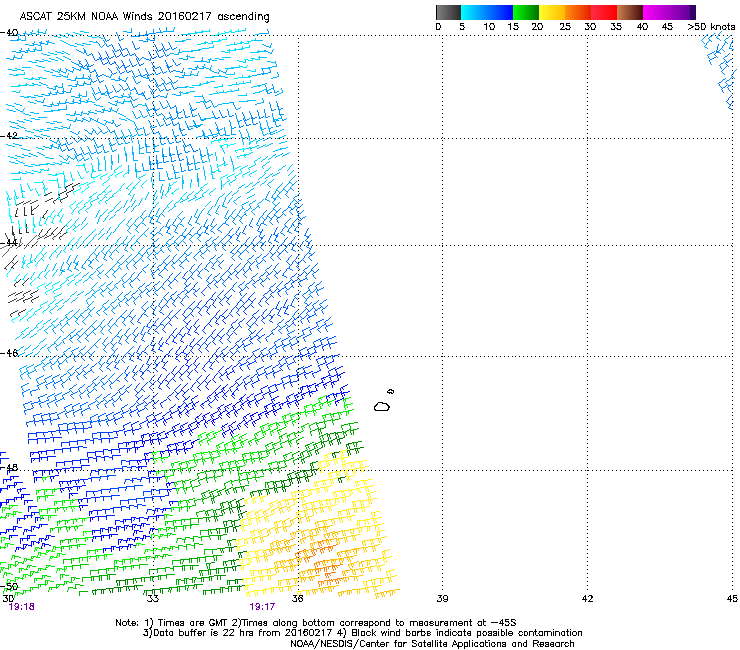The width and height of the screenshot is (740, 650).
Task: Click the note about times being GMT
Action: coord(316,623)
